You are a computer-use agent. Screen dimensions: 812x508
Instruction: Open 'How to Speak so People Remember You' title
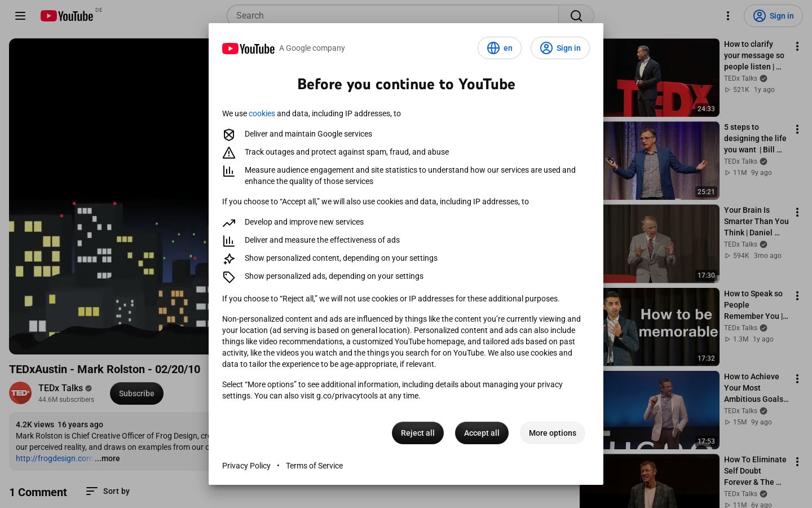pos(756,305)
